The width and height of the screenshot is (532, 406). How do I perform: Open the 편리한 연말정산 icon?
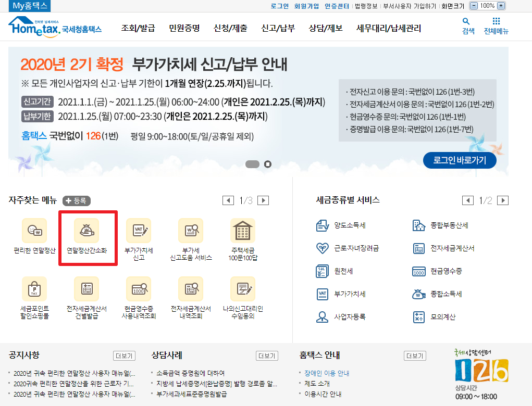(x=34, y=231)
